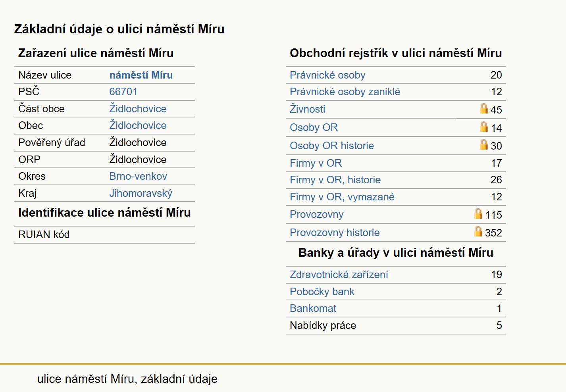This screenshot has width=566, height=392.
Task: Select the Osoby OR link
Action: 314,127
